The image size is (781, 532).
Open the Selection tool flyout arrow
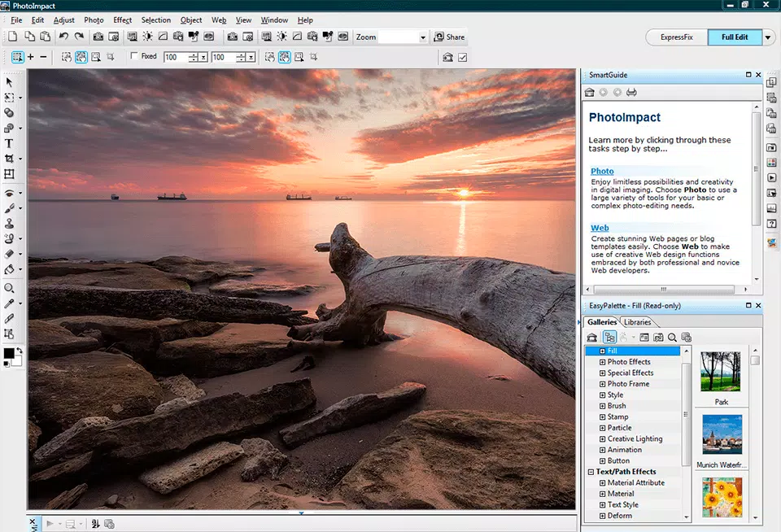(20, 98)
